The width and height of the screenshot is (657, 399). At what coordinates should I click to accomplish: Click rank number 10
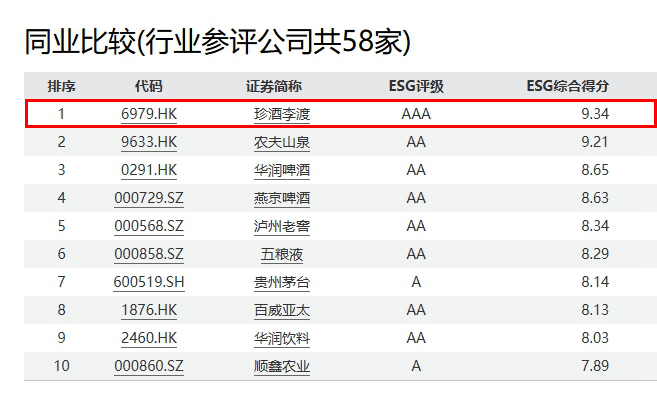click(x=61, y=366)
